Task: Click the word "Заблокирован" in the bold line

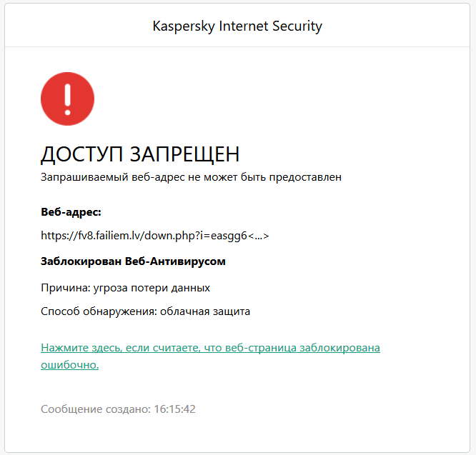Action: tap(81, 261)
